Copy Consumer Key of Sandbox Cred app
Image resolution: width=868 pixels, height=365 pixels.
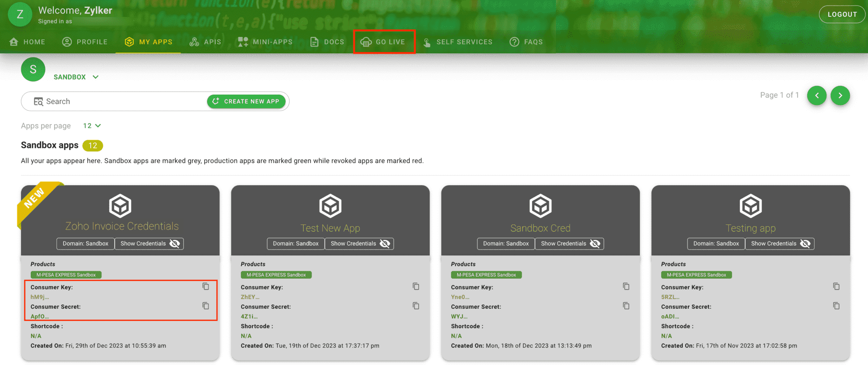click(626, 286)
